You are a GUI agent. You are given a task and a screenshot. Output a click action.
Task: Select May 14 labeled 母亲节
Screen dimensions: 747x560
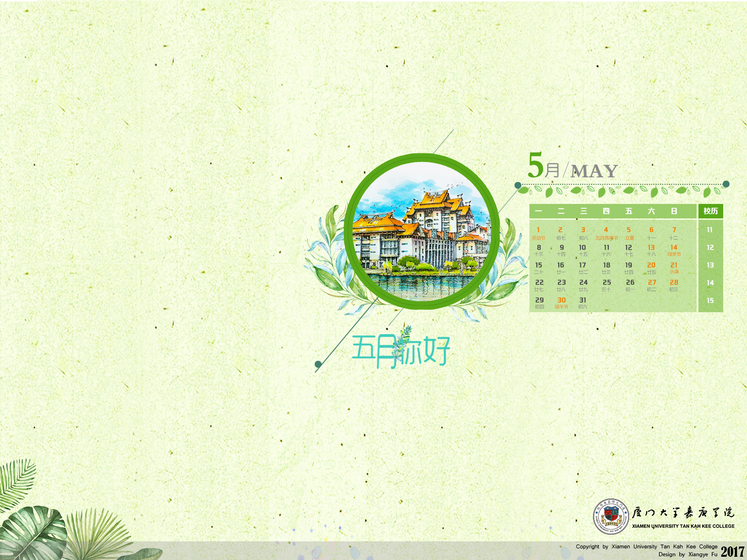pyautogui.click(x=674, y=251)
